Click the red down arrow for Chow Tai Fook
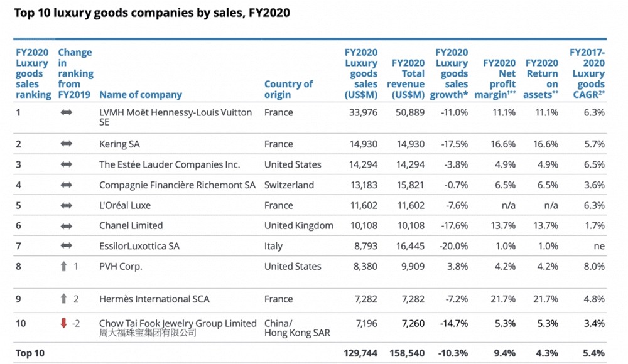 63,323
